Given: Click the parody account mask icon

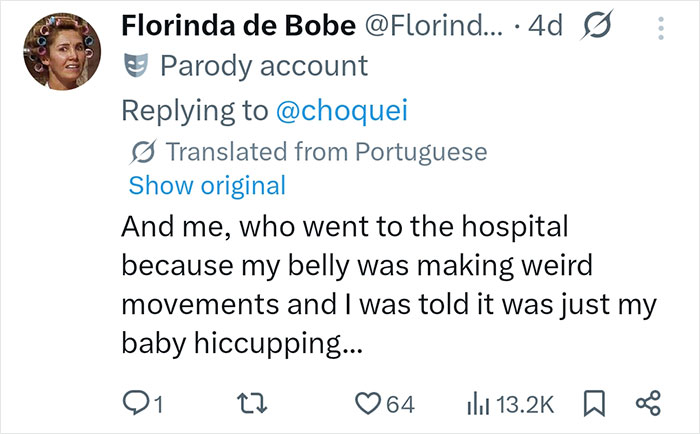Looking at the screenshot, I should 135,67.
